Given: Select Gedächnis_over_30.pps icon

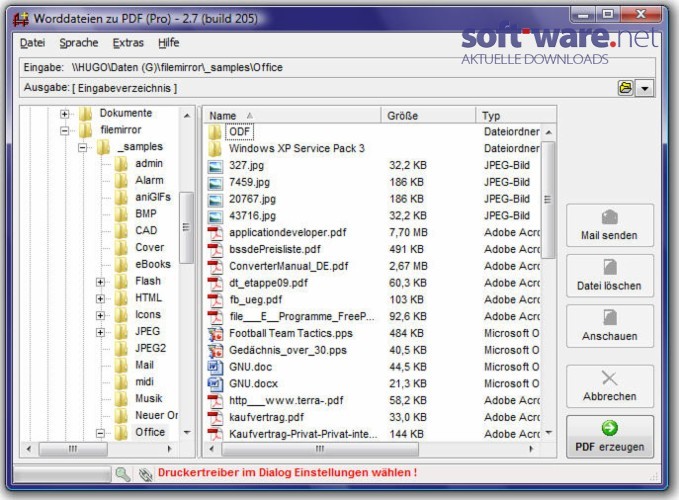Looking at the screenshot, I should [215, 351].
